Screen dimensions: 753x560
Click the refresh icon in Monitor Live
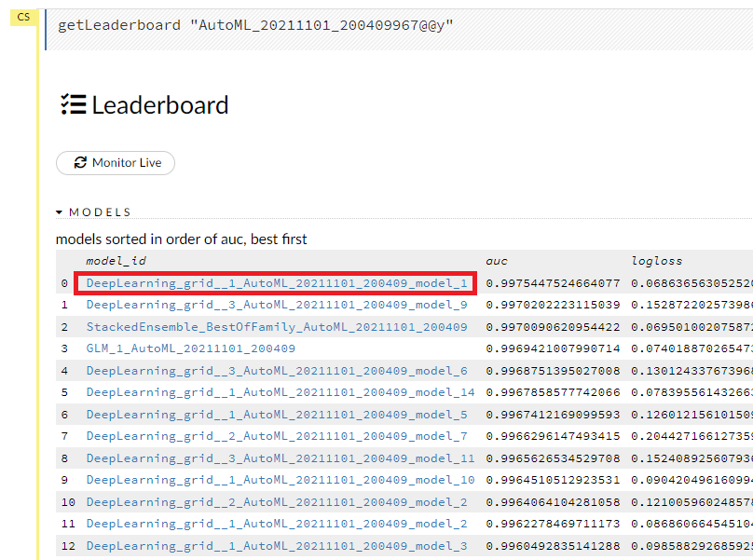pos(80,162)
